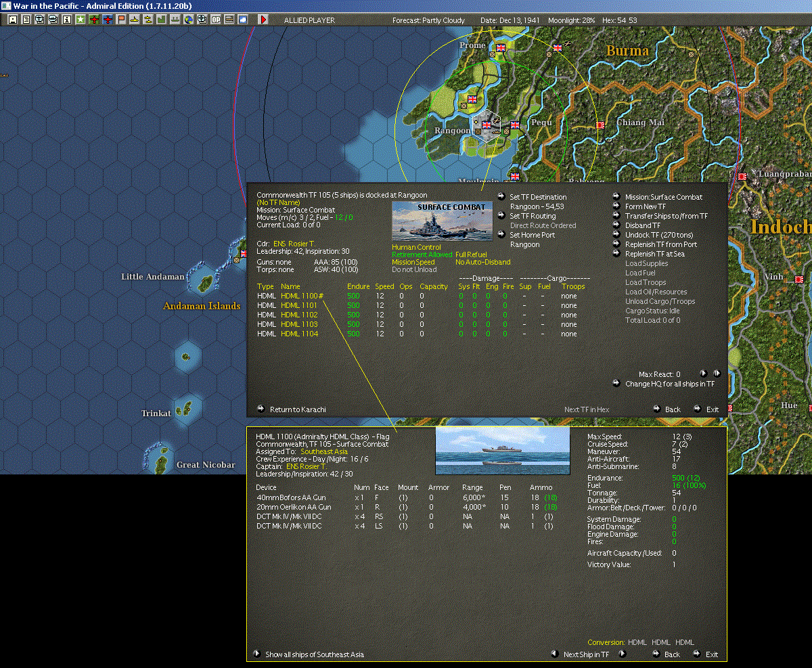This screenshot has width=812, height=668.
Task: Toggle Human Control setting
Action: coord(416,247)
